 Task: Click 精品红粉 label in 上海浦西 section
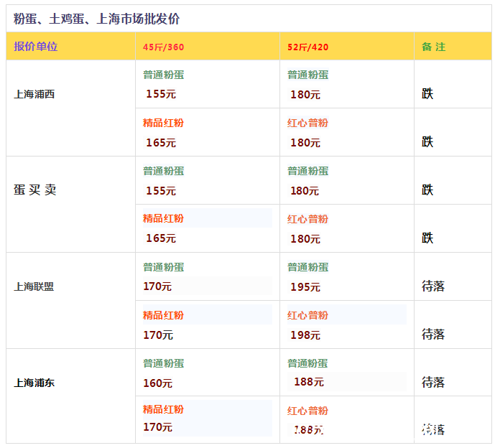point(163,123)
